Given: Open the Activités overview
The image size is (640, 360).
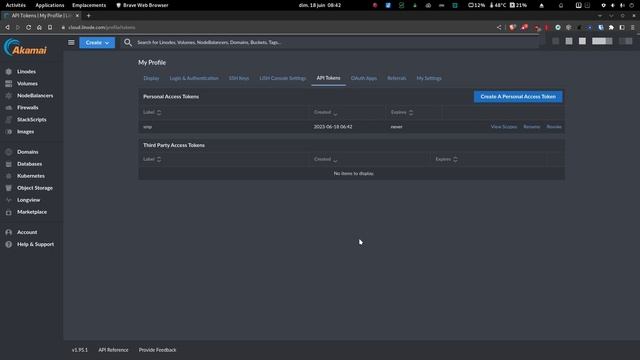Looking at the screenshot, I should click(x=16, y=5).
